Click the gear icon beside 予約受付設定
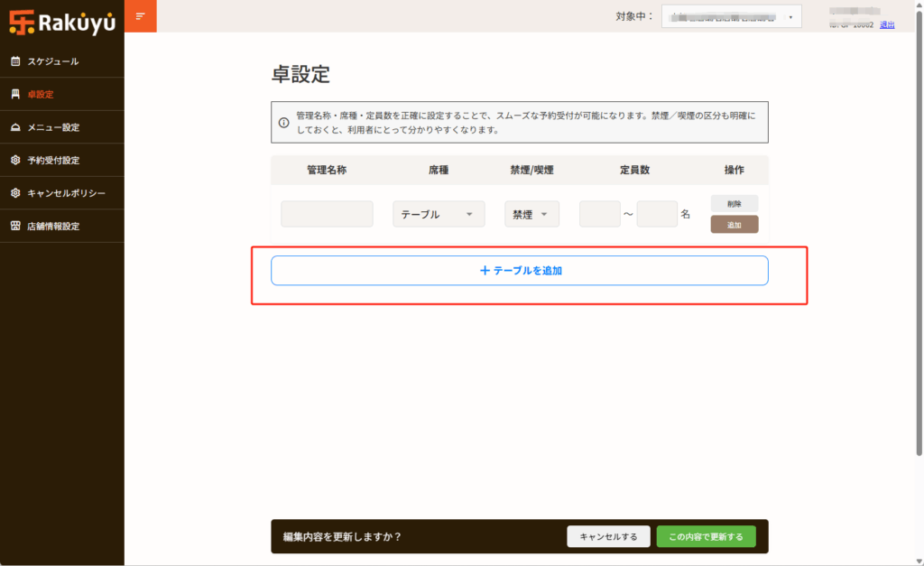Screen dimensions: 924x566 click(x=14, y=160)
